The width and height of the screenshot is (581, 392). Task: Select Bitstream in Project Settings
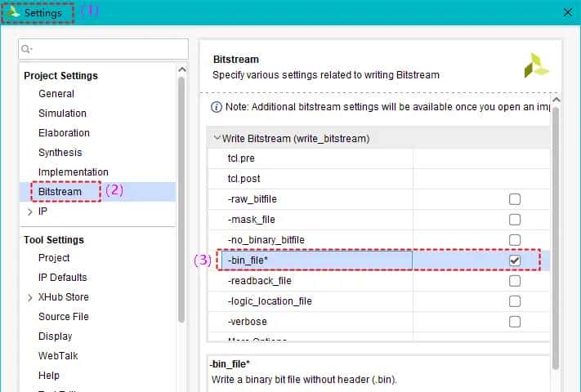click(60, 192)
